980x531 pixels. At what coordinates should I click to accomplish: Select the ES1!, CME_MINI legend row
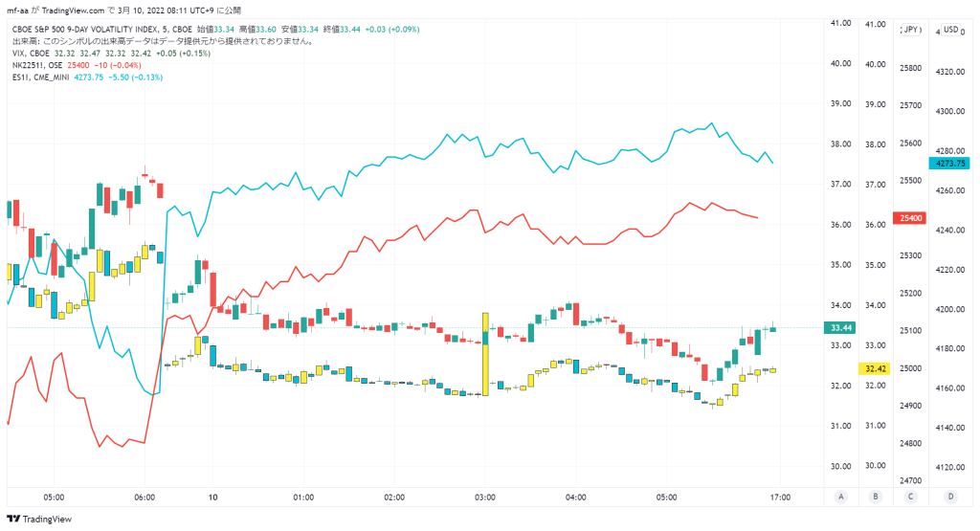coord(87,77)
